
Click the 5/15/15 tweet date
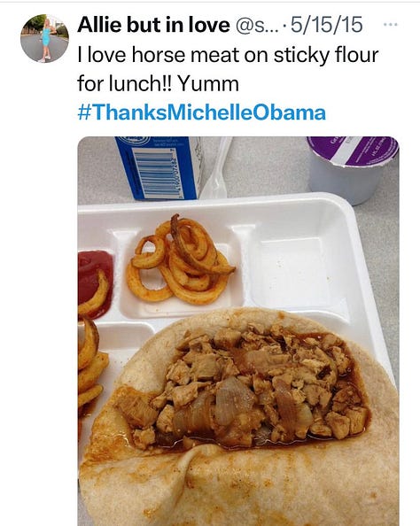tap(327, 25)
